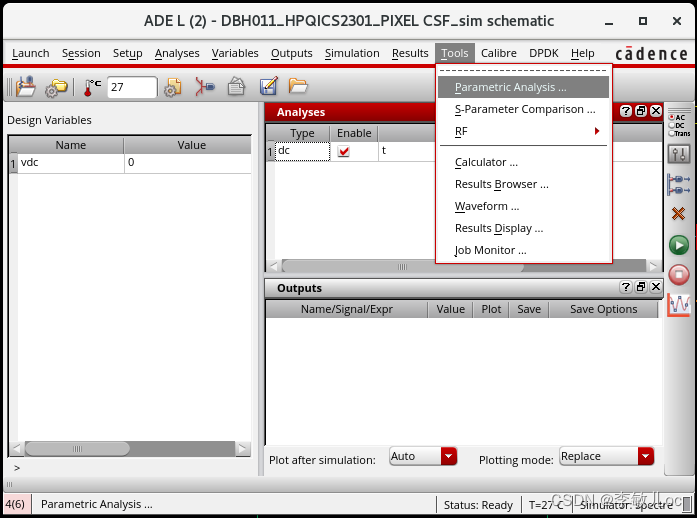This screenshot has width=697, height=518.
Task: Click help icon on Analyses panel
Action: point(625,111)
